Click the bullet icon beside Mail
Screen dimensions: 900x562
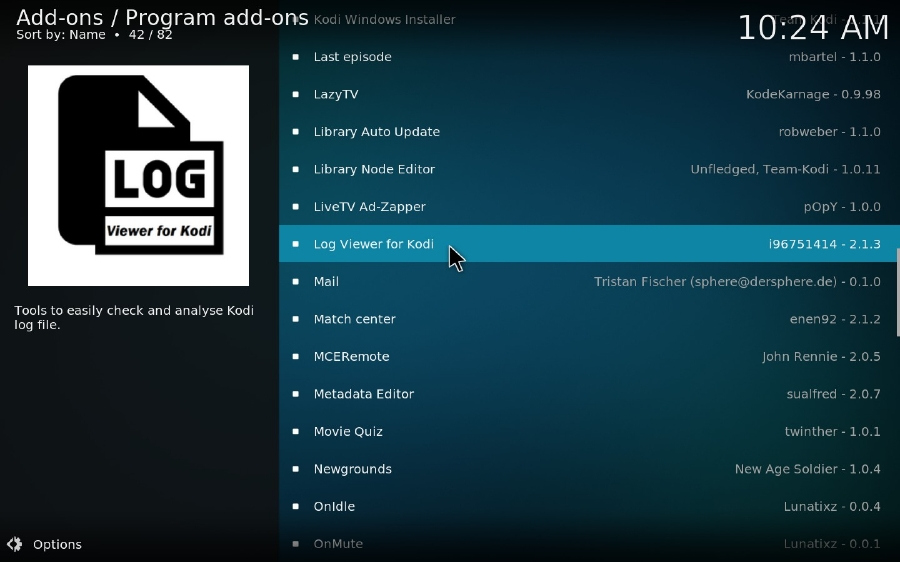tap(296, 281)
